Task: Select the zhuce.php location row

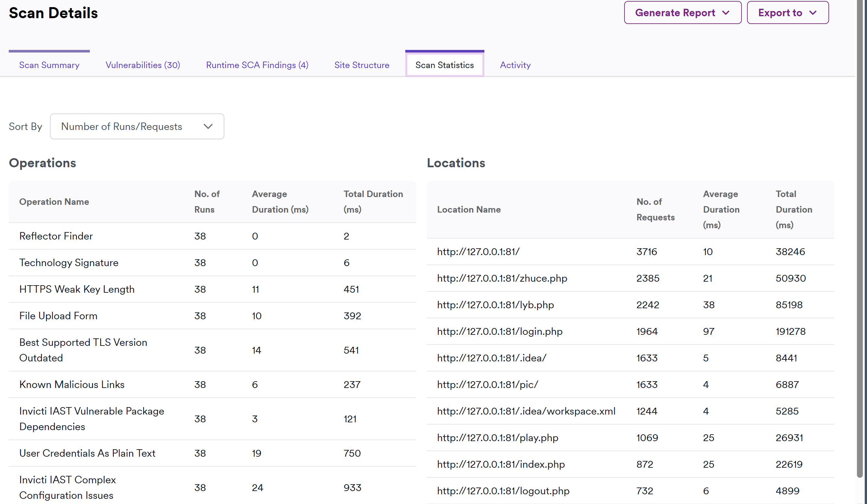Action: pyautogui.click(x=502, y=278)
